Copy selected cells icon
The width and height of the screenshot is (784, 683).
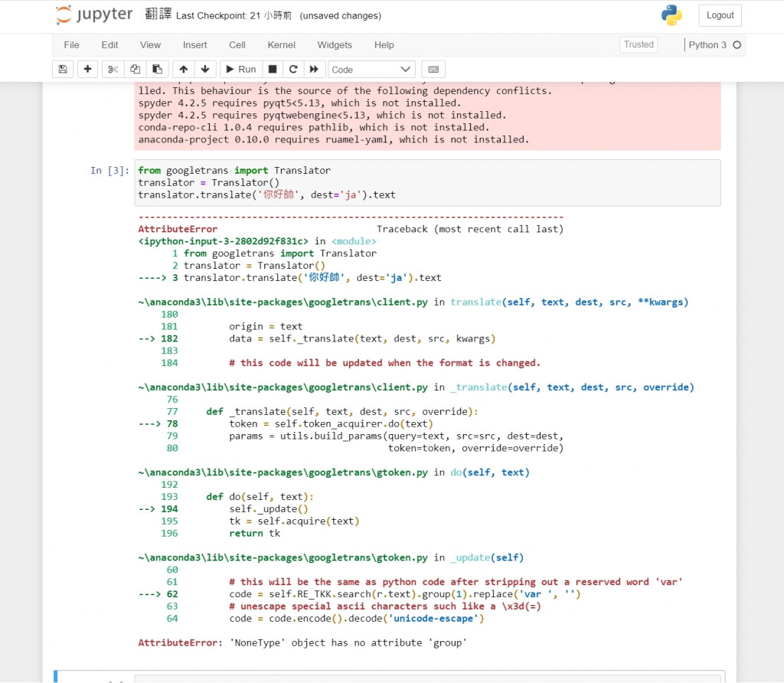coord(135,69)
